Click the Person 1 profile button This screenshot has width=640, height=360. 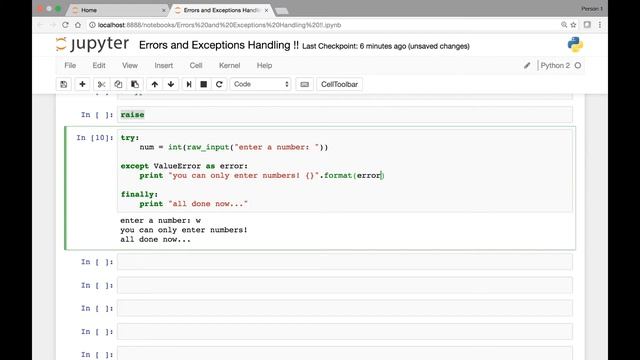tap(592, 9)
